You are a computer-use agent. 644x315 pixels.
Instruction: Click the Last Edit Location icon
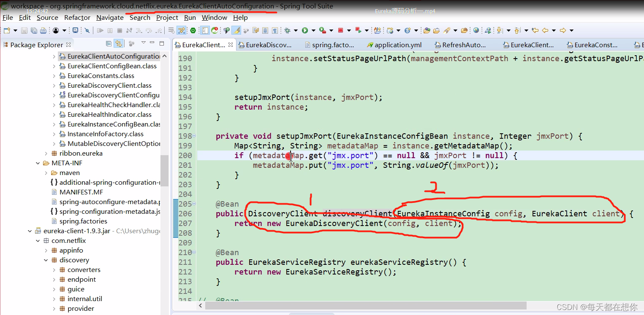click(x=535, y=30)
